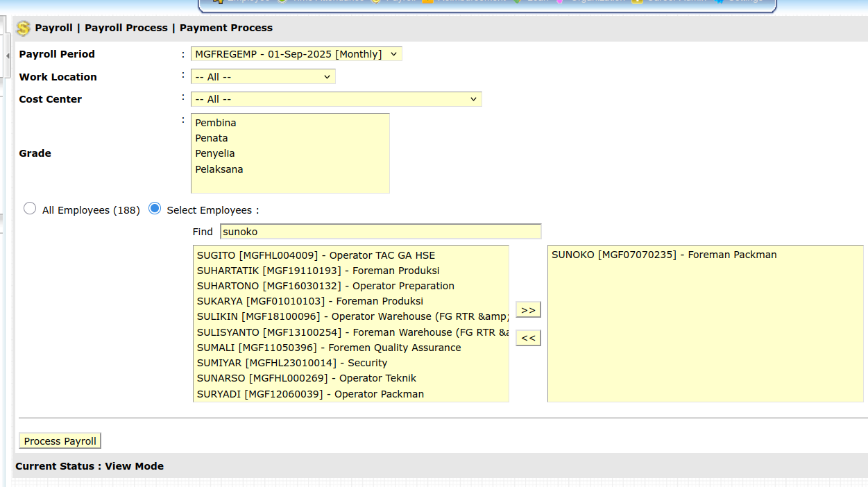Select SURYADI Operator Packman entry
Image resolution: width=868 pixels, height=487 pixels.
(310, 394)
